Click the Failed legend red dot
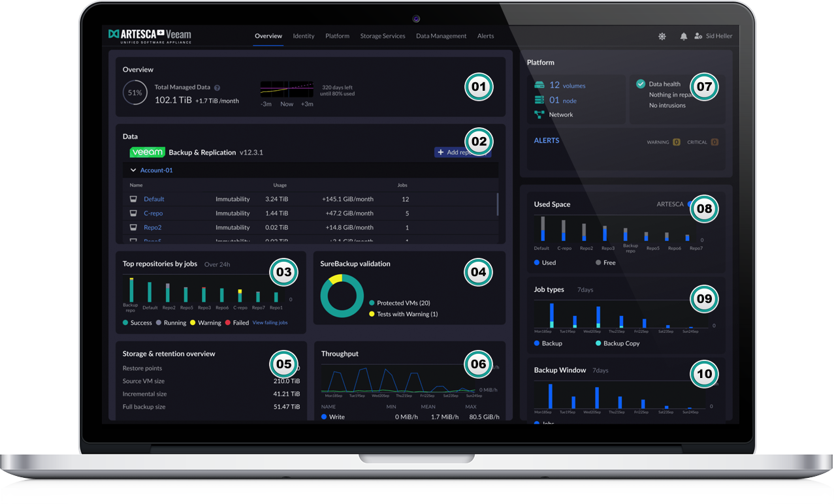Viewport: 834px width, 504px height. point(228,323)
